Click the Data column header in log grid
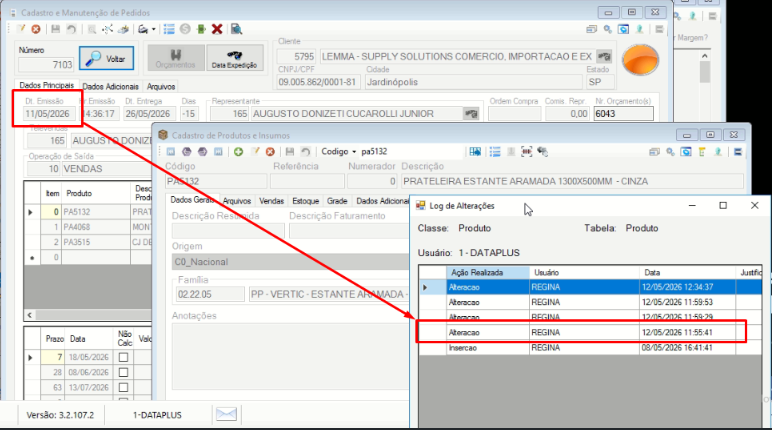Viewport: 772px width, 430px height. tap(687, 272)
